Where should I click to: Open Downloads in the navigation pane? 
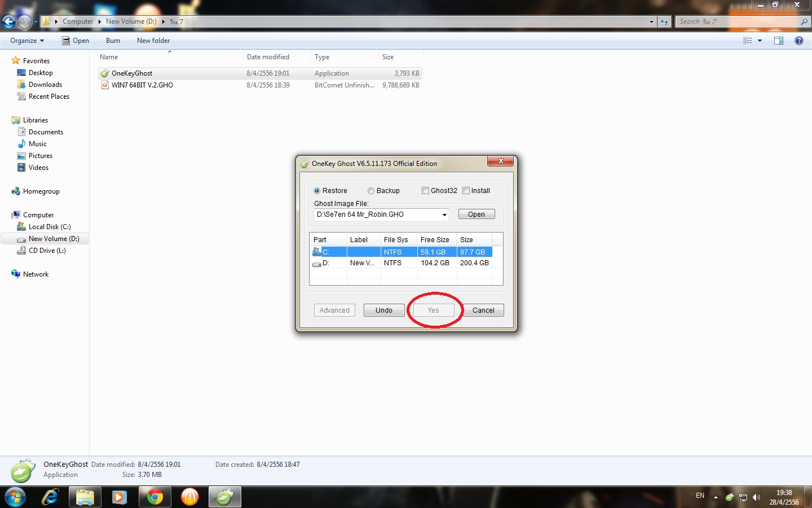tap(45, 85)
